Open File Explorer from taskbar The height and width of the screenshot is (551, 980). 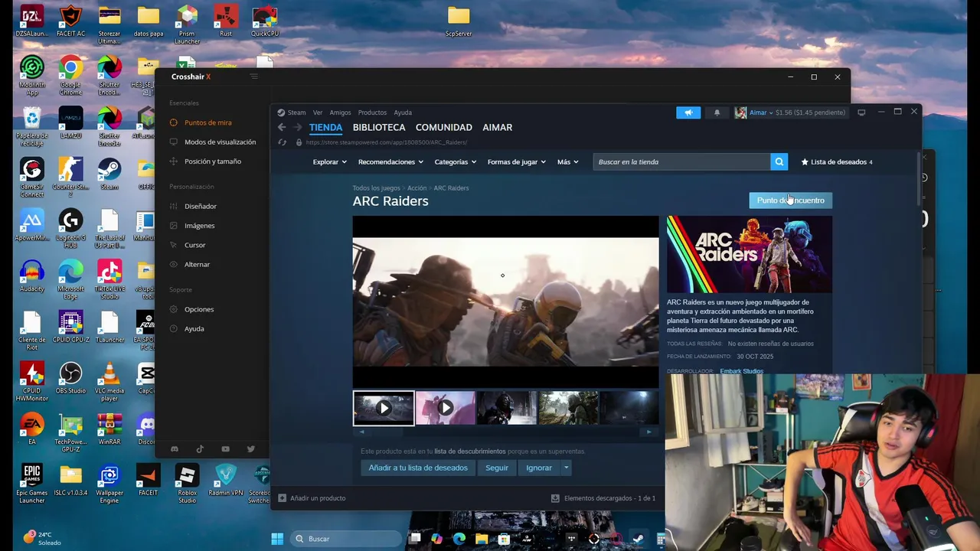[481, 539]
